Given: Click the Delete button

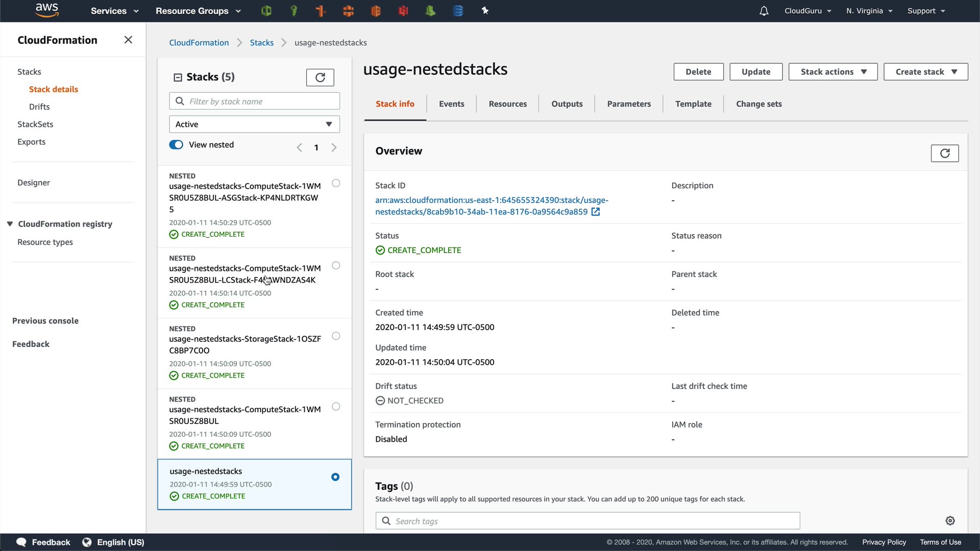Looking at the screenshot, I should (698, 72).
